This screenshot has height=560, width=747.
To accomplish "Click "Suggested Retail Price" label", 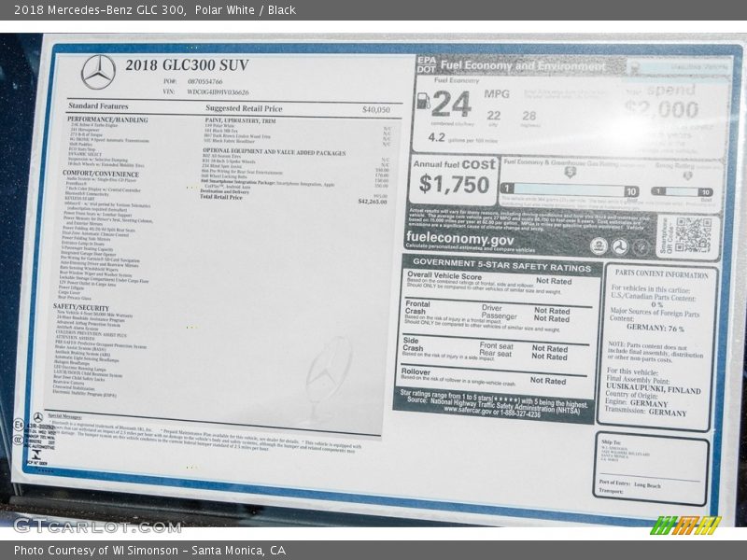I will coord(244,108).
